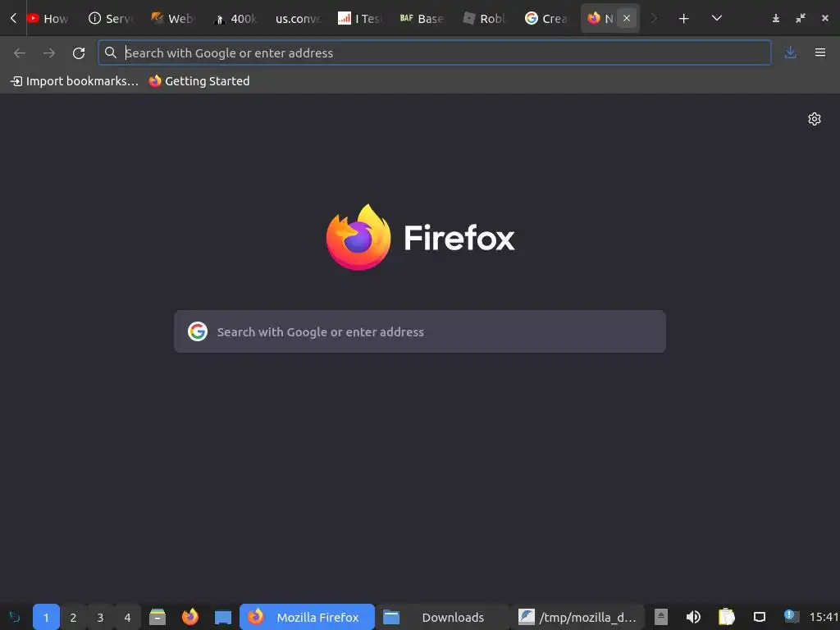
Task: Select Downloads window in taskbar
Action: point(442,617)
